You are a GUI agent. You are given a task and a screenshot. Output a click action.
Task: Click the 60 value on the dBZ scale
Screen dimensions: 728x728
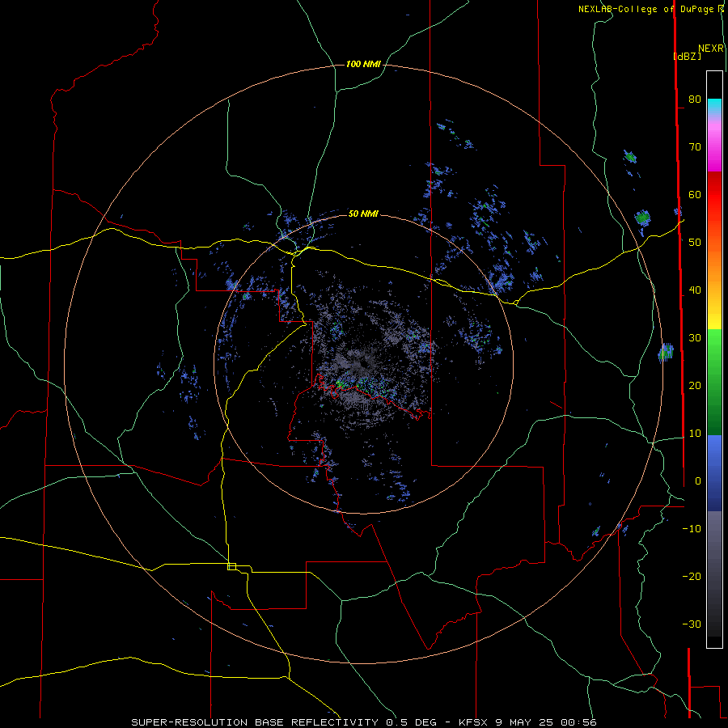(x=695, y=195)
